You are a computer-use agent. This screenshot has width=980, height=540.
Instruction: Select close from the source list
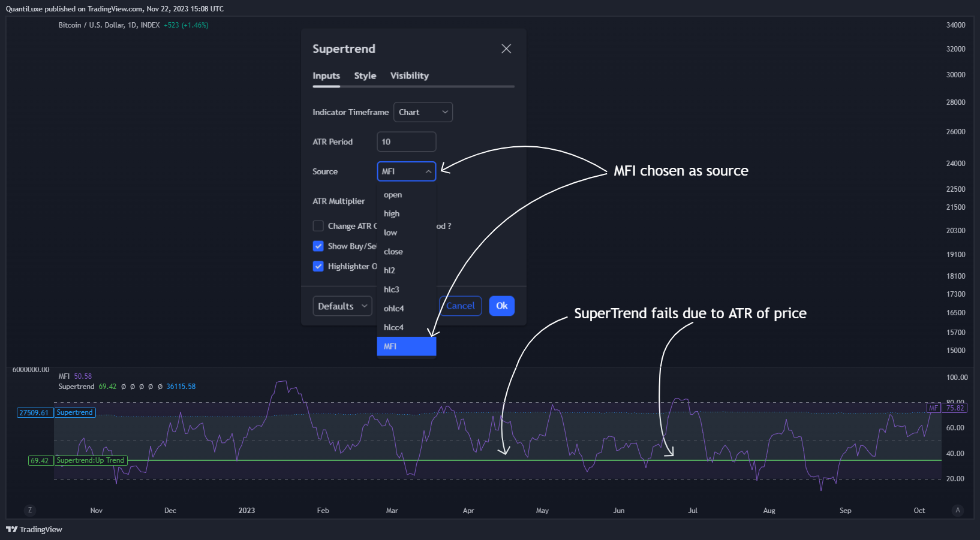click(x=406, y=252)
